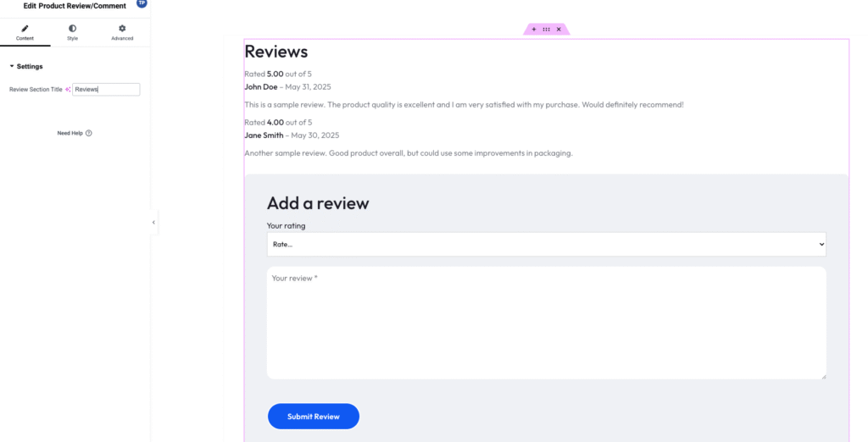Click the AI sparkle icon beside Review Section Title
Screen dimensions: 868x442
click(68, 89)
